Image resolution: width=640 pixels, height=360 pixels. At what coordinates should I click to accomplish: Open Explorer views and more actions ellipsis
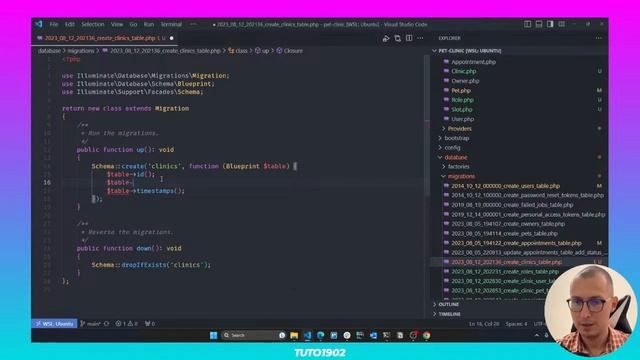click(599, 38)
